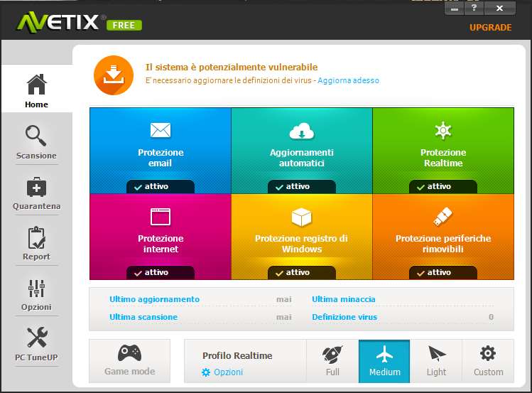Click the Game mode gamepad icon
Image resolution: width=532 pixels, height=393 pixels.
[x=129, y=353]
